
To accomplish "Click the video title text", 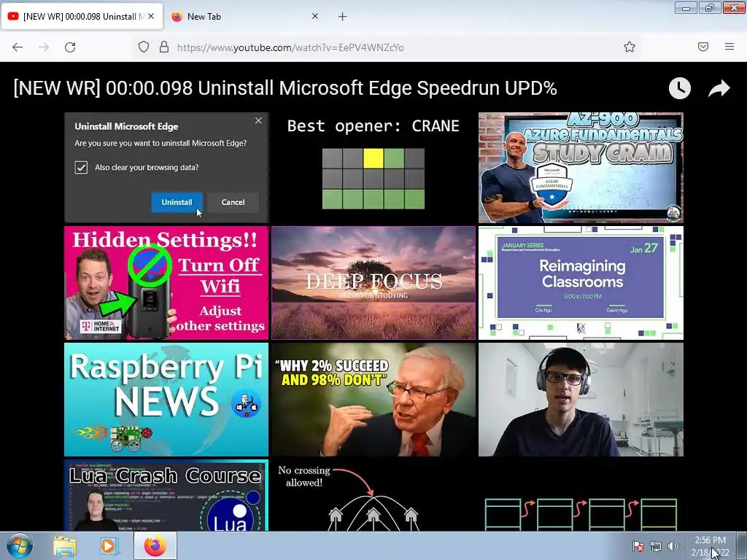I will pyautogui.click(x=285, y=88).
